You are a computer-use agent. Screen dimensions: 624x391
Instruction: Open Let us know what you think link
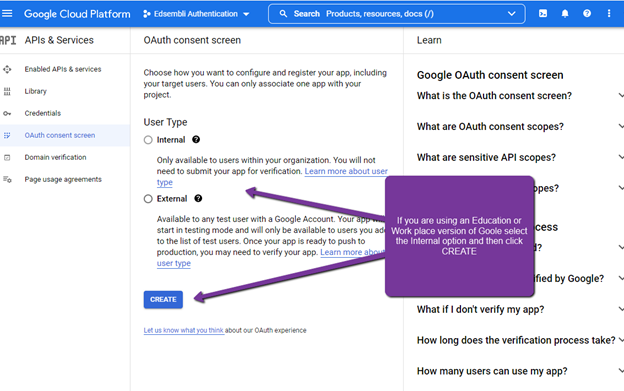pyautogui.click(x=184, y=331)
